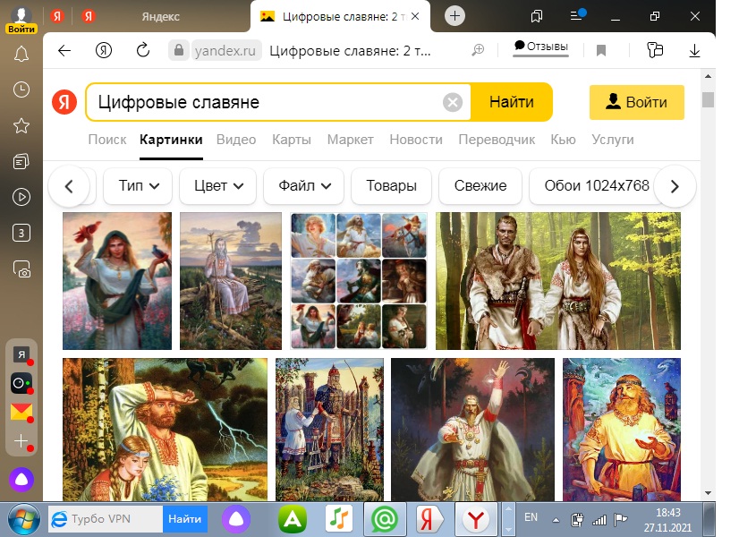Bookmark this page
Viewport: 756px width, 537px height.
tap(600, 50)
